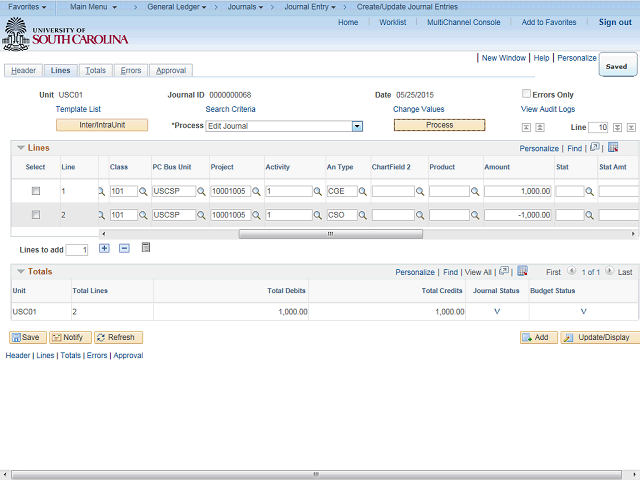This screenshot has width=640, height=480.
Task: Open the Template List link
Action: (78, 109)
